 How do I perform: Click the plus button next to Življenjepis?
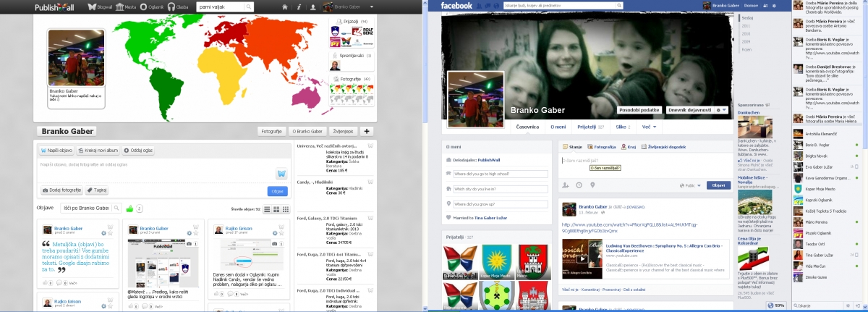tap(367, 131)
